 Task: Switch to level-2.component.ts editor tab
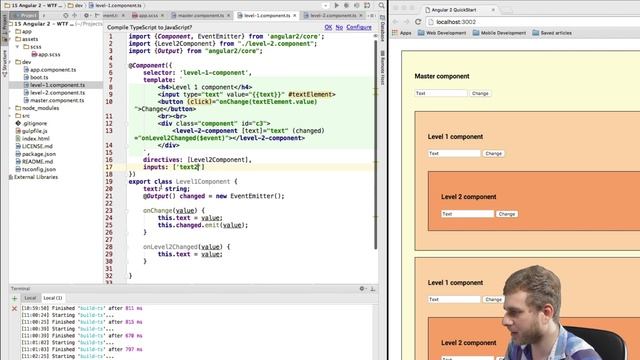333,16
